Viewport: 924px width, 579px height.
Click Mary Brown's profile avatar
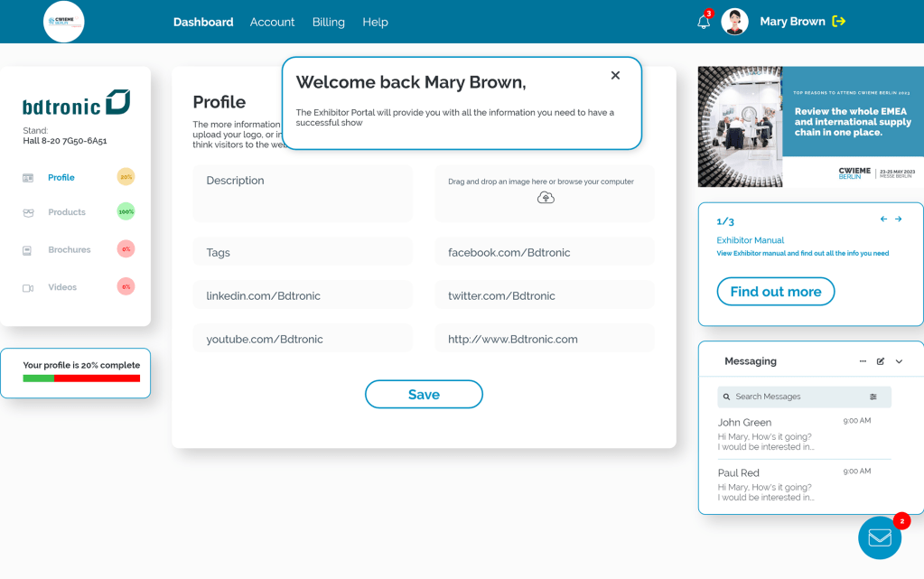coord(735,22)
